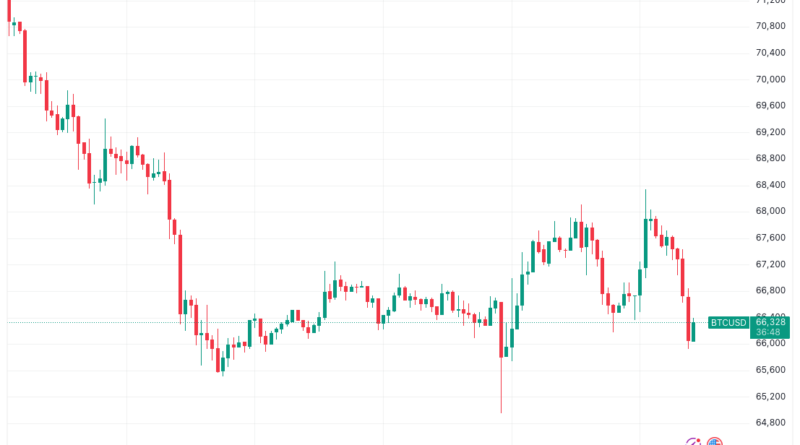Click the 68,000 price axis label
Image resolution: width=800 pixels, height=445 pixels.
pos(770,211)
